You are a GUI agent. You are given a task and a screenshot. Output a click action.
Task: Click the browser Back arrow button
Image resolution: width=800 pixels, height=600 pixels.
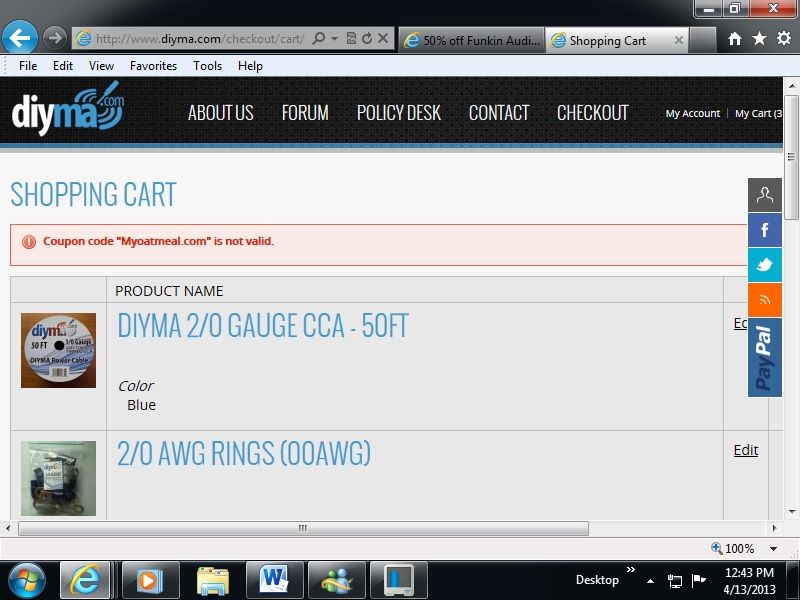click(20, 38)
